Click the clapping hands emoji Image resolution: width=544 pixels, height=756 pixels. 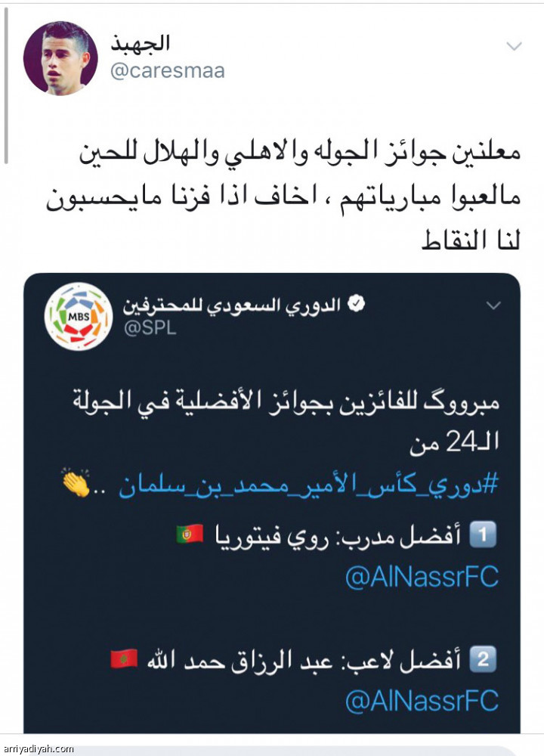(76, 482)
